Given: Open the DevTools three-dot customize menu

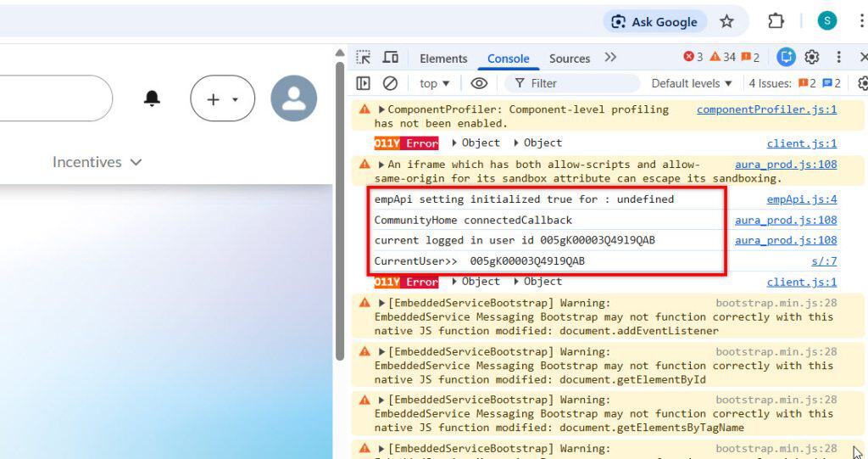Looking at the screenshot, I should (x=838, y=57).
